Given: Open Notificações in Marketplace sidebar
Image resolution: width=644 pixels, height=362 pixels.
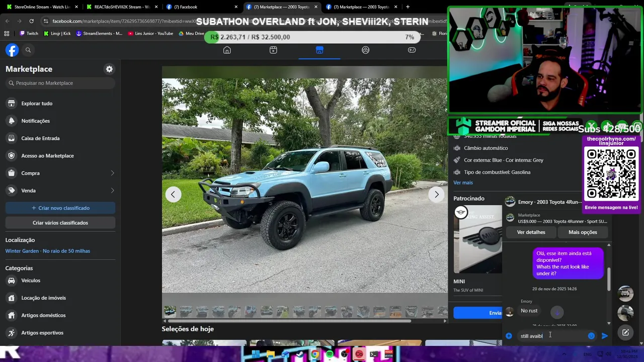Looking at the screenshot, I should coord(60,121).
